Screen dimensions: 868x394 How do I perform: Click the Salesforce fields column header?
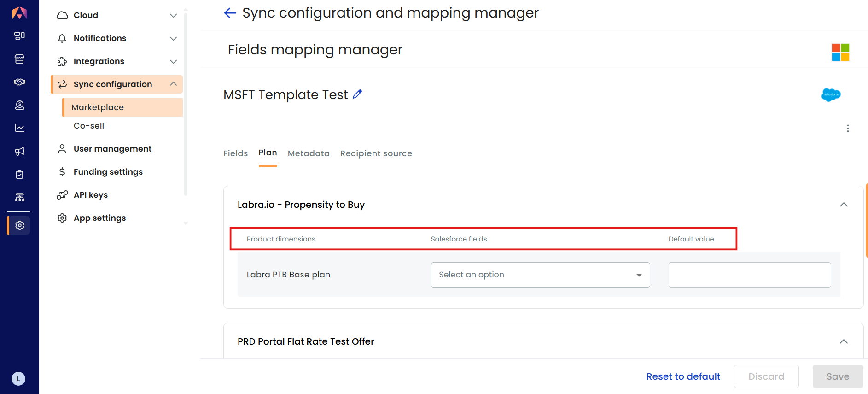[459, 239]
